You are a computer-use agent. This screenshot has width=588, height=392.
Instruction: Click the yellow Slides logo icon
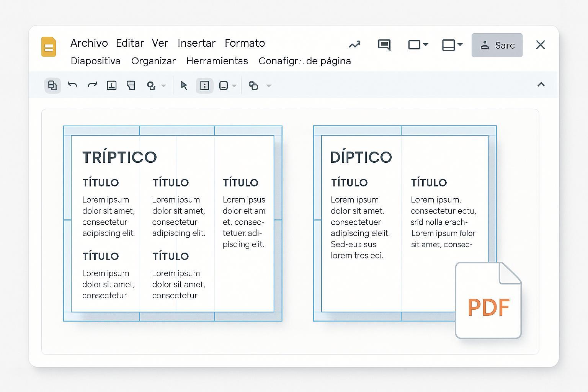49,47
